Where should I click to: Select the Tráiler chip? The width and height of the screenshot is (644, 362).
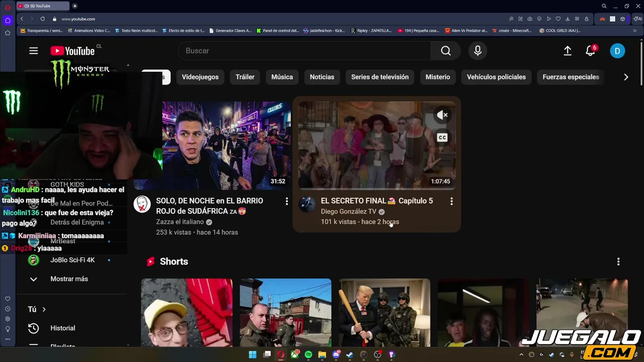245,77
